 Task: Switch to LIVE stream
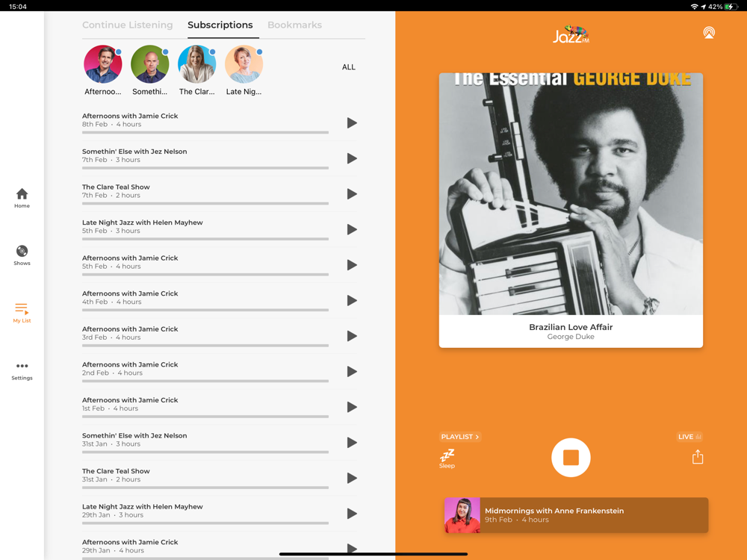pyautogui.click(x=689, y=437)
